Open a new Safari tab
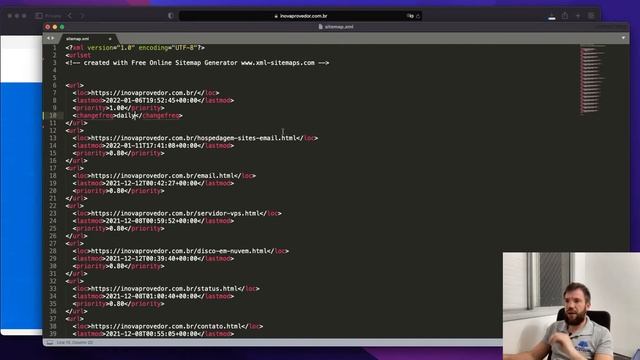 (x=578, y=16)
